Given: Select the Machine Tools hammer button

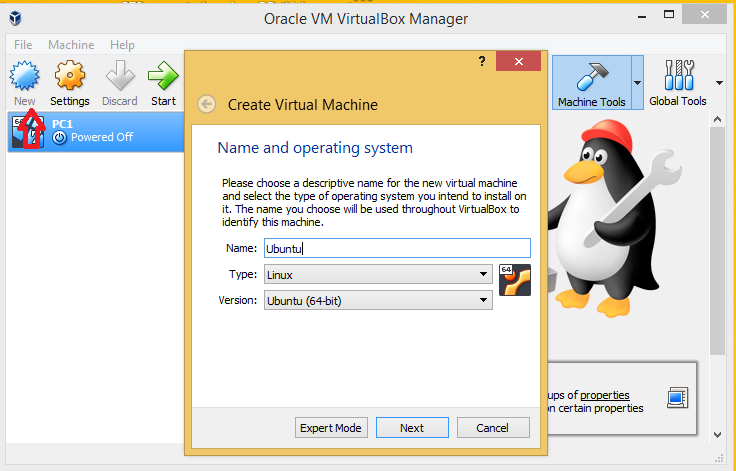Looking at the screenshot, I should point(591,83).
